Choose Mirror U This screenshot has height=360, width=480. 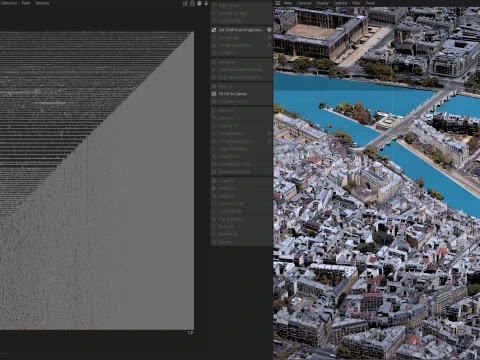point(241,111)
